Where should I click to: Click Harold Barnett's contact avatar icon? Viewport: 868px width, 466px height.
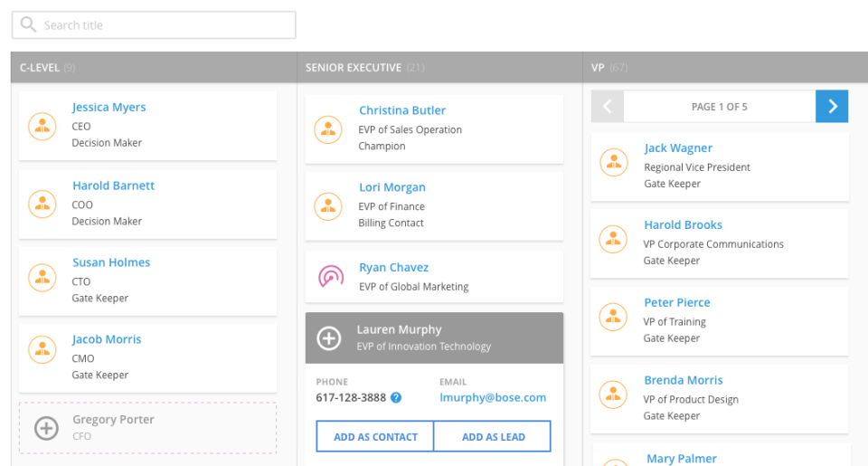tap(42, 204)
